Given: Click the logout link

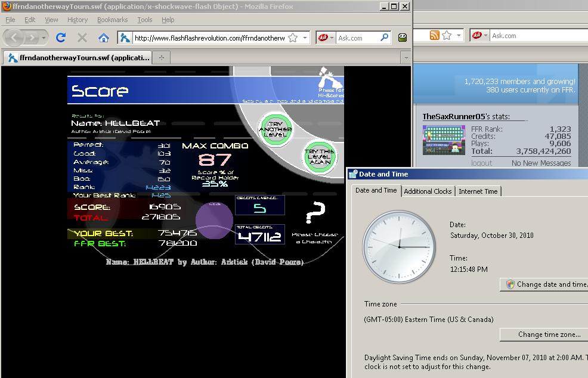Looking at the screenshot, I should tap(481, 163).
